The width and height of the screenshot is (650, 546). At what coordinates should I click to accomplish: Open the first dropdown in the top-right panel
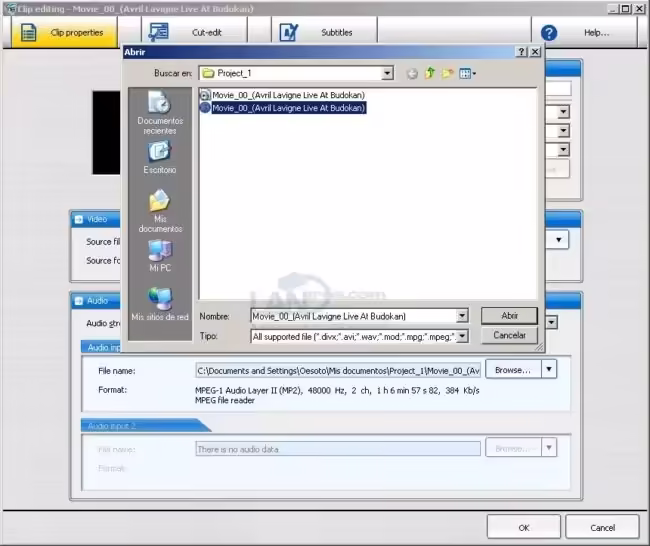point(563,112)
